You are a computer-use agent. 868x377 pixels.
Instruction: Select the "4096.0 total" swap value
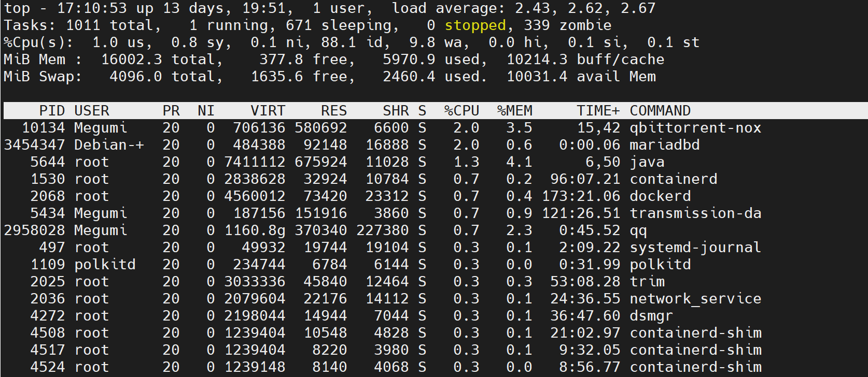click(x=162, y=77)
